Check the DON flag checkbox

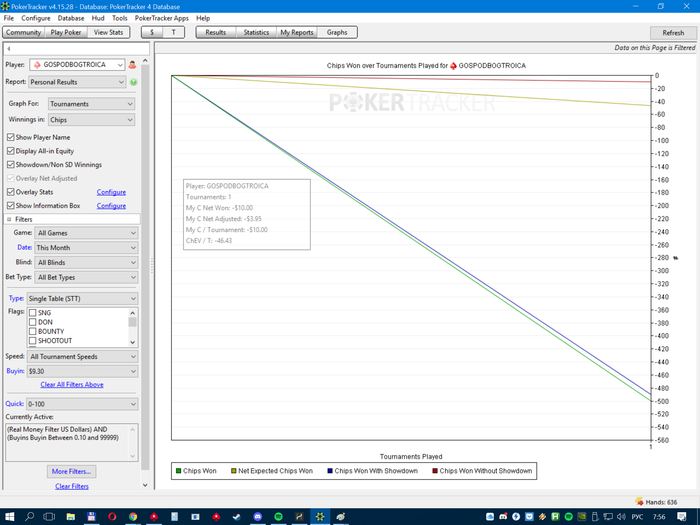[x=33, y=322]
